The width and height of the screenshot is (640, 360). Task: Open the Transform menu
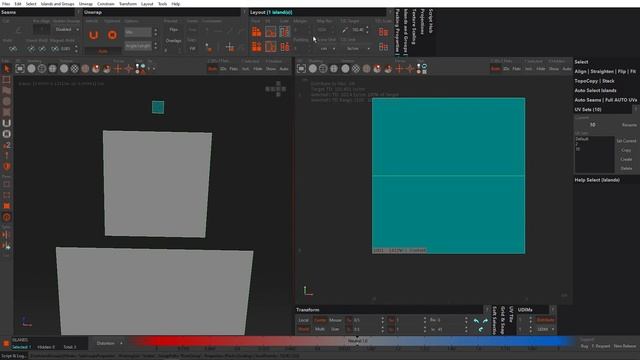[128, 4]
